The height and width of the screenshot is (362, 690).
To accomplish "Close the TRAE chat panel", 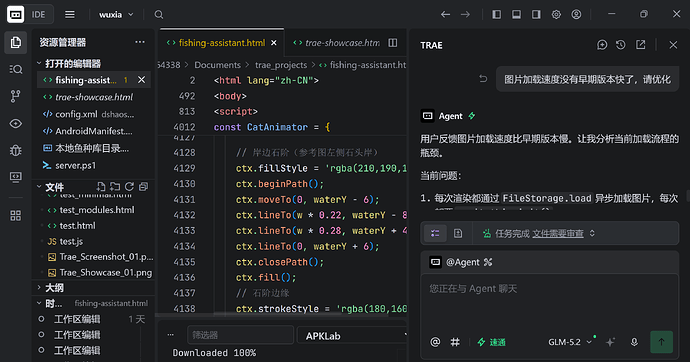I will (673, 45).
